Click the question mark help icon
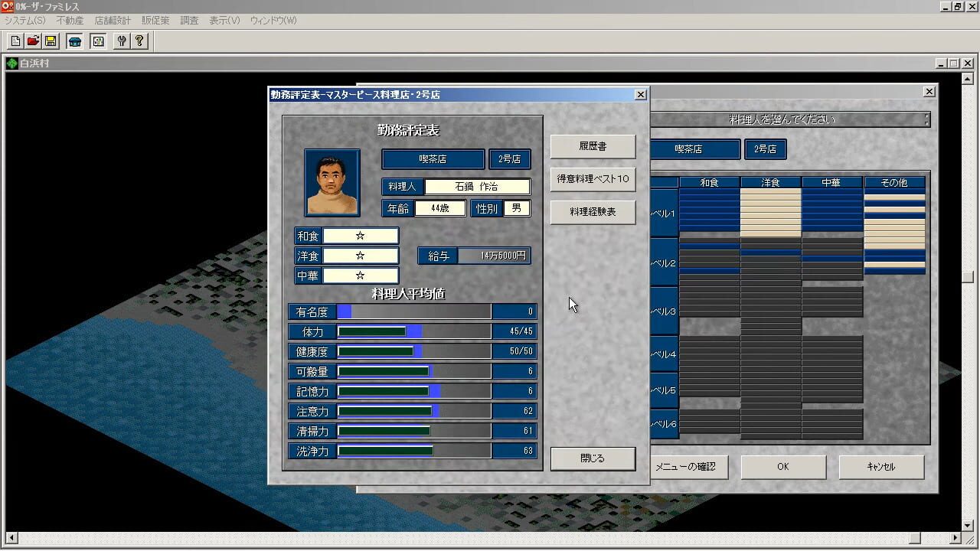The height and width of the screenshot is (551, 980). click(139, 41)
